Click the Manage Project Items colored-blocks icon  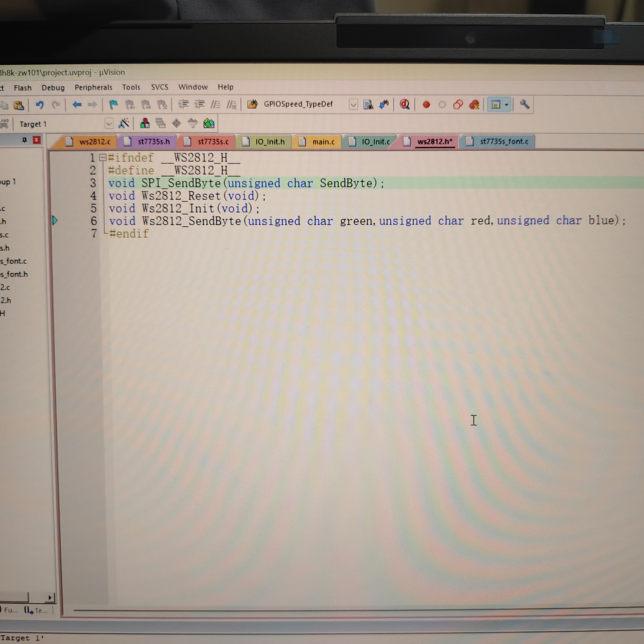145,124
